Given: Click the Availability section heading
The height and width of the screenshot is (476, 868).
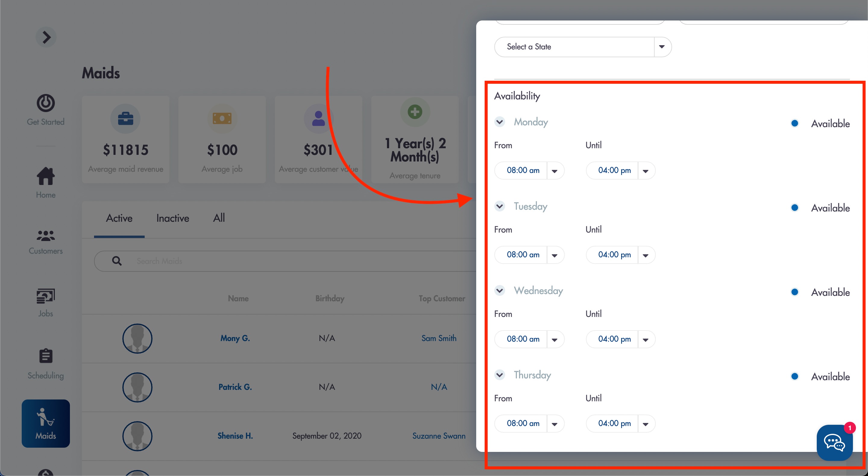Looking at the screenshot, I should [517, 96].
